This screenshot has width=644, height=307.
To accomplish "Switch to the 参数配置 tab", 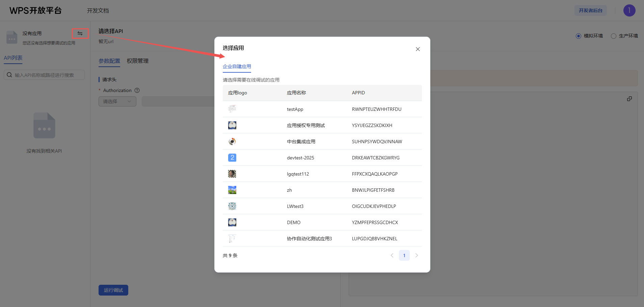I will 109,61.
